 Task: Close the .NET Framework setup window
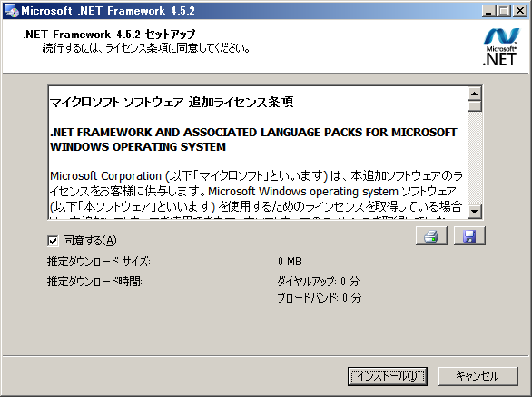click(x=520, y=11)
